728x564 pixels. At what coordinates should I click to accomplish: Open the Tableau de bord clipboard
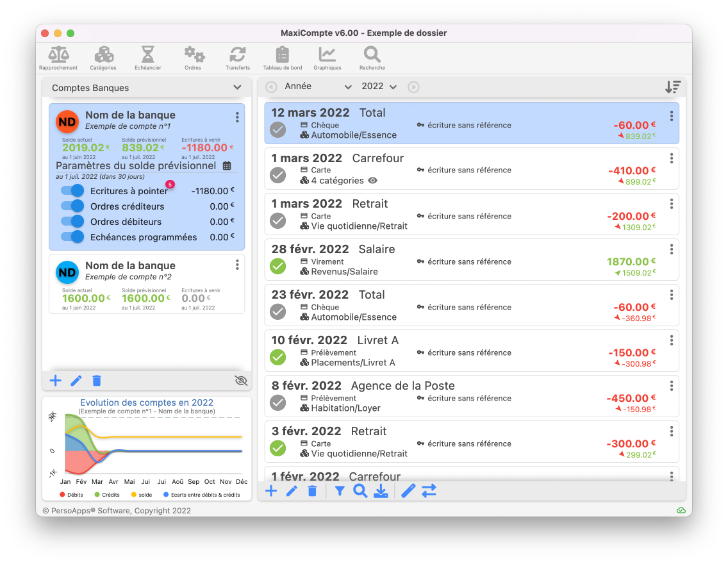point(282,58)
